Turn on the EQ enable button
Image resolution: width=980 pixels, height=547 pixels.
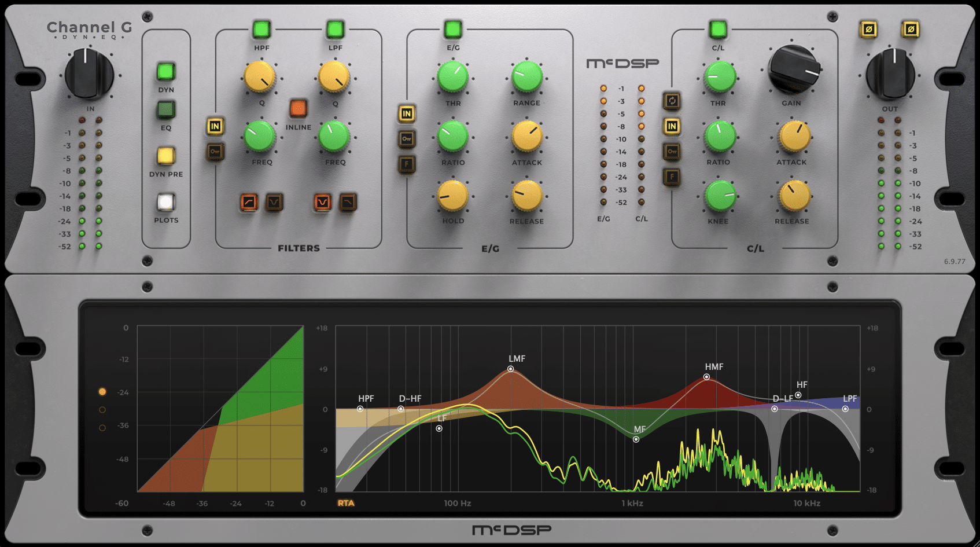(166, 109)
